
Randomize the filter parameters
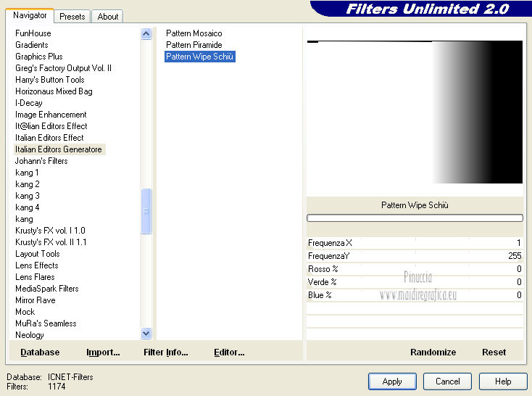[433, 352]
